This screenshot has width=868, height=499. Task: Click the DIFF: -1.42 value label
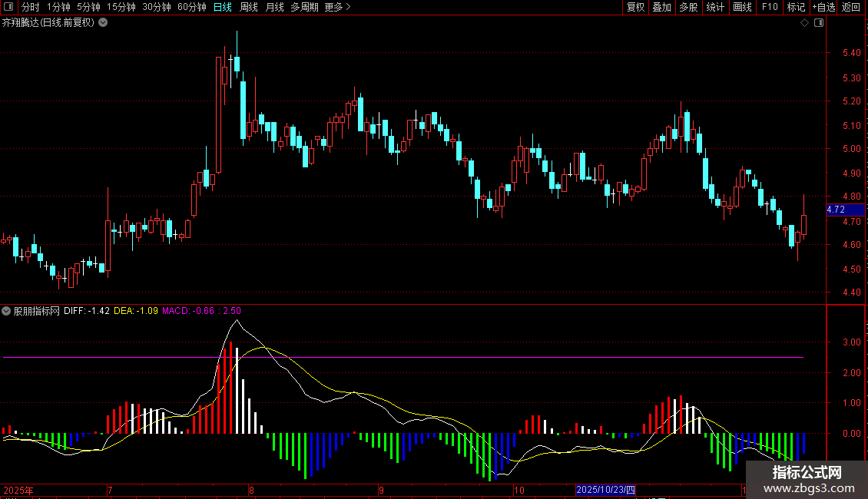[x=86, y=311]
